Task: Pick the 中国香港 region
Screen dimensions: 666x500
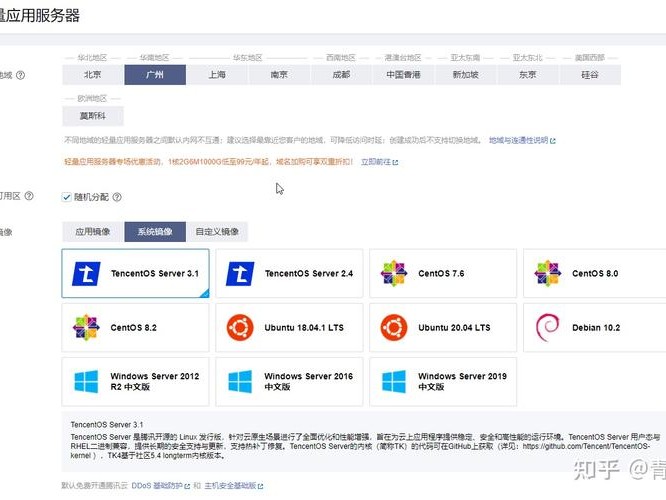Action: (x=403, y=75)
